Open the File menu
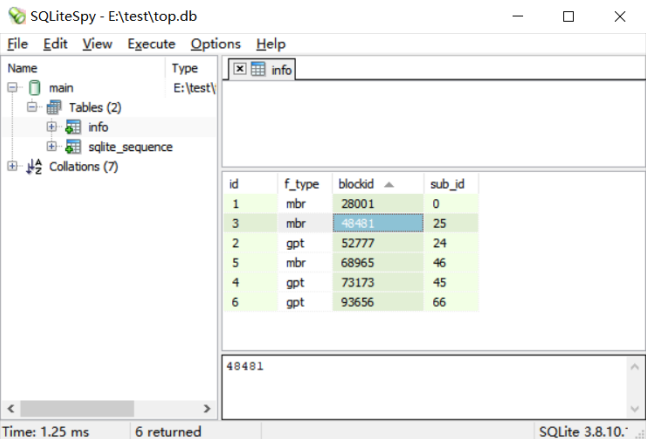 pos(18,44)
